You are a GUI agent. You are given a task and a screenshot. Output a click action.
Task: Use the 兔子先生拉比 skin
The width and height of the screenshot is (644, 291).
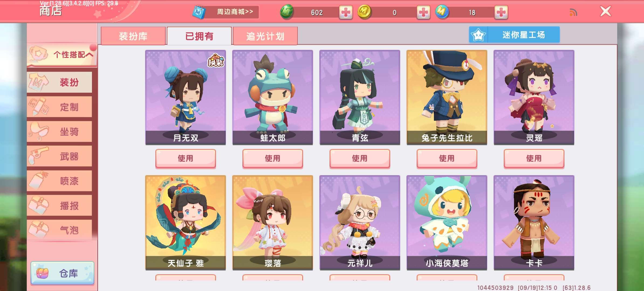coord(447,158)
